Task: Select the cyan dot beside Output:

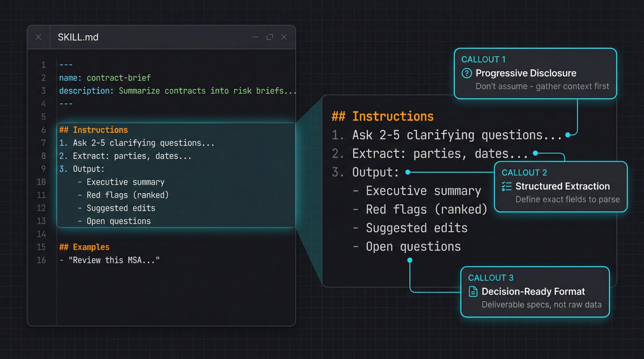Action: tap(408, 172)
